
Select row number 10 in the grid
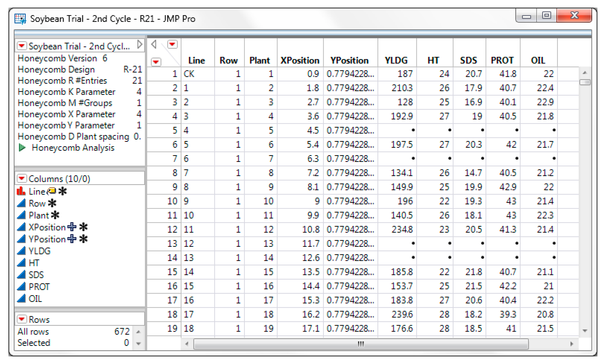[172, 201]
